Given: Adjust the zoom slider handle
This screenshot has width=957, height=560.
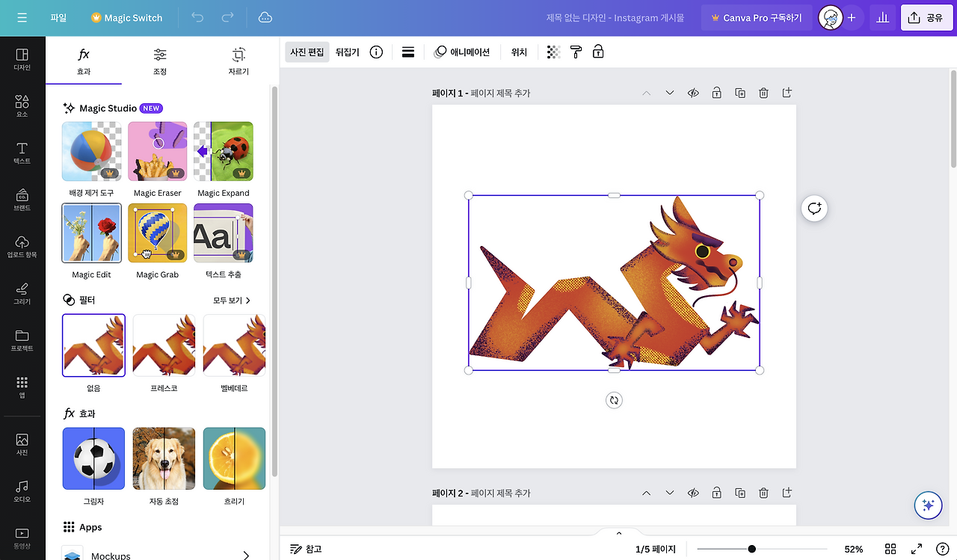Looking at the screenshot, I should pyautogui.click(x=751, y=549).
